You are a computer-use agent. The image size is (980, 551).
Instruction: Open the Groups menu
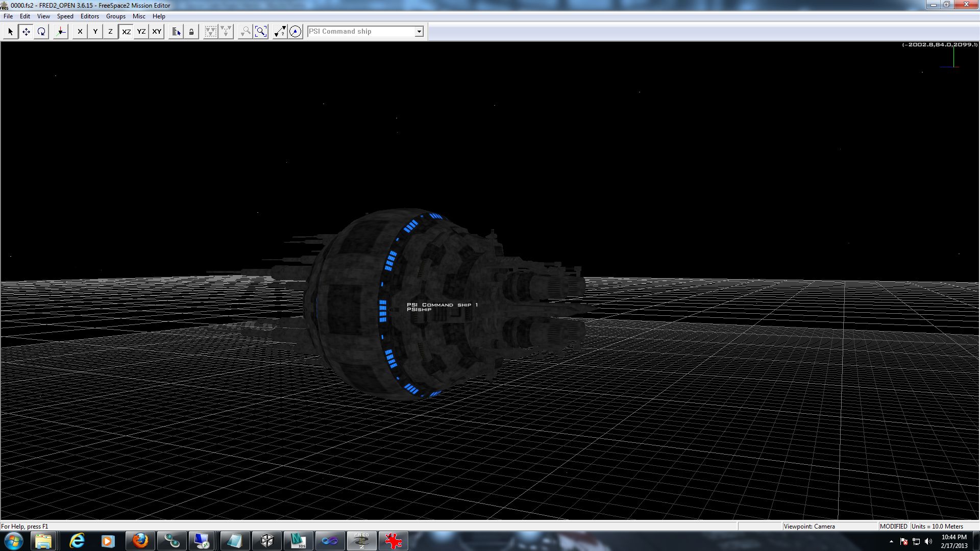115,16
